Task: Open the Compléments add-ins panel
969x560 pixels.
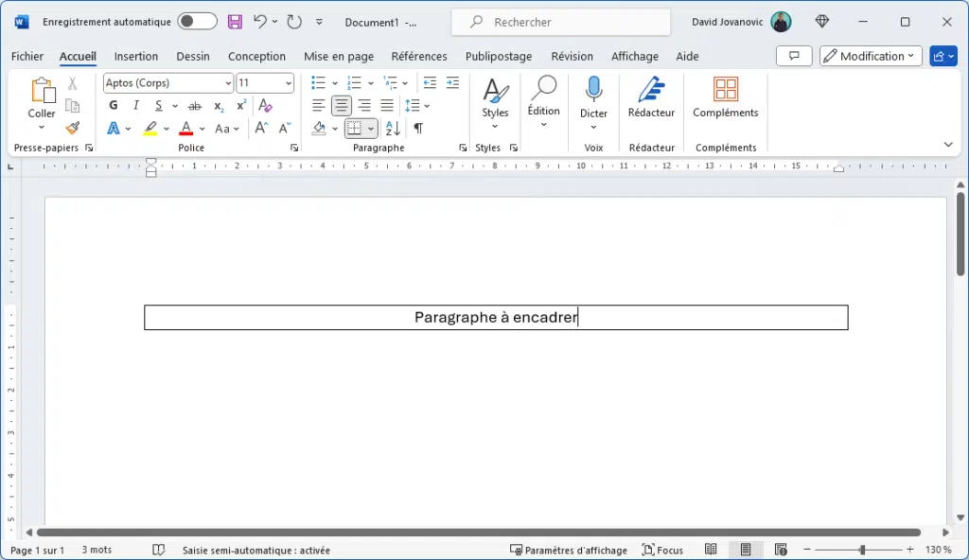Action: point(725,99)
